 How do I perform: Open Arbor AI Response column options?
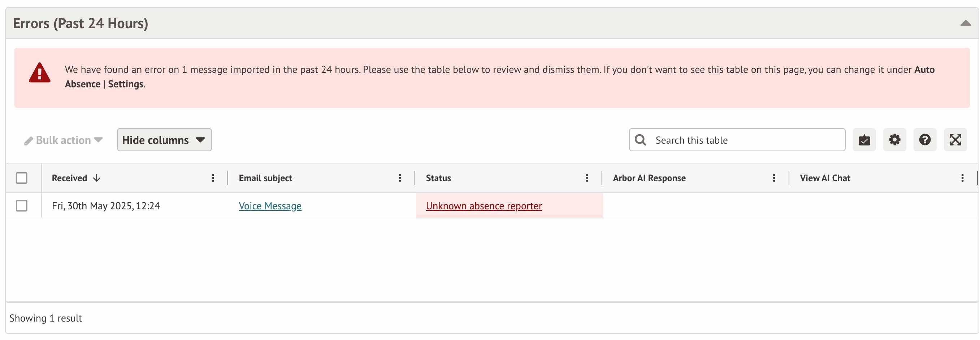pos(773,178)
